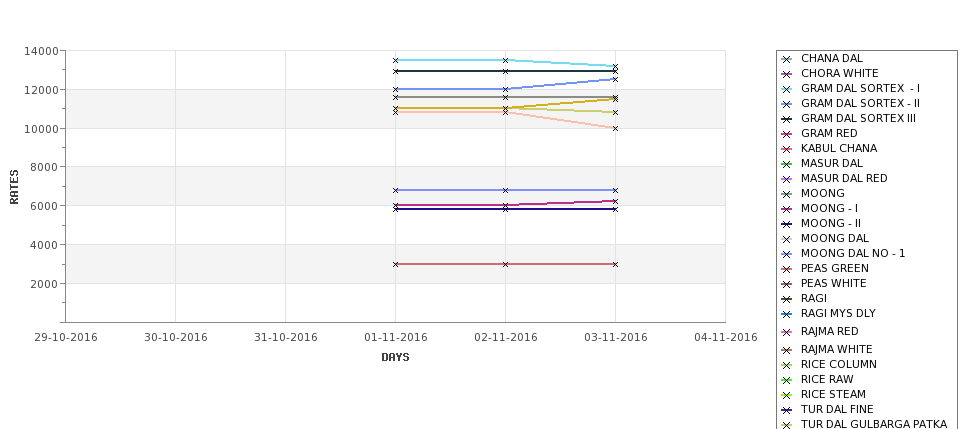975x429 pixels.
Task: Click the RATES axis title
Action: coord(14,187)
